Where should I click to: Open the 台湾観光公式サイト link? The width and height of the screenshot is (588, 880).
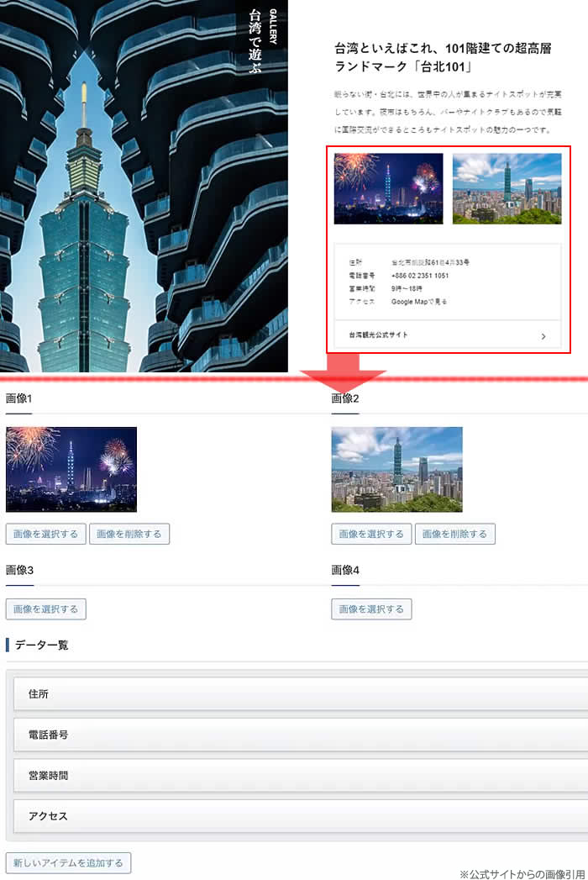coord(379,335)
